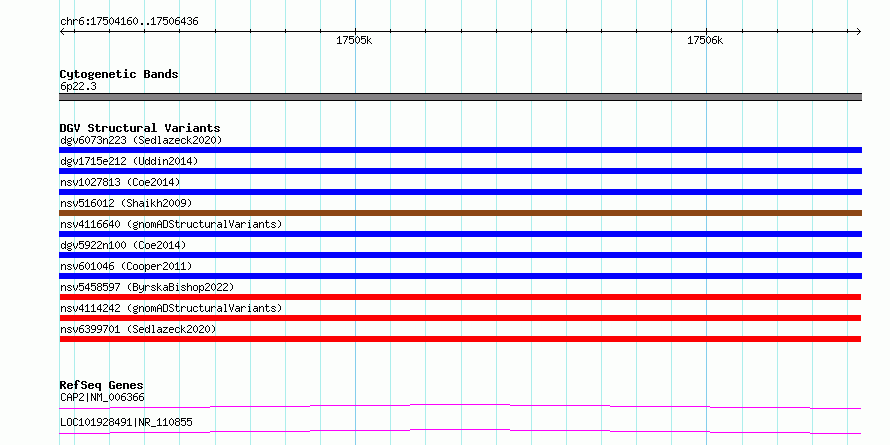
Task: Select the RefSeq Genes track title
Action: pyautogui.click(x=101, y=385)
